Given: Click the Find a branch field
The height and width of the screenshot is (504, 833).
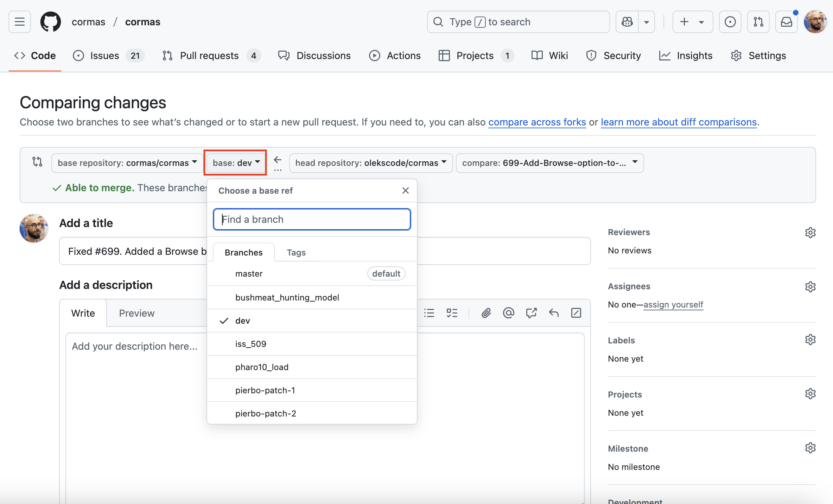Looking at the screenshot, I should coord(312,220).
